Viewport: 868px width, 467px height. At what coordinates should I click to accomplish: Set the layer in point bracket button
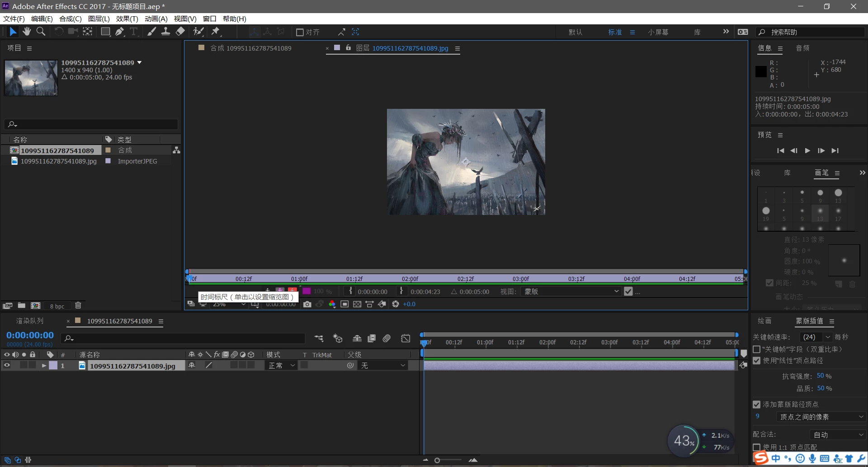click(x=350, y=291)
